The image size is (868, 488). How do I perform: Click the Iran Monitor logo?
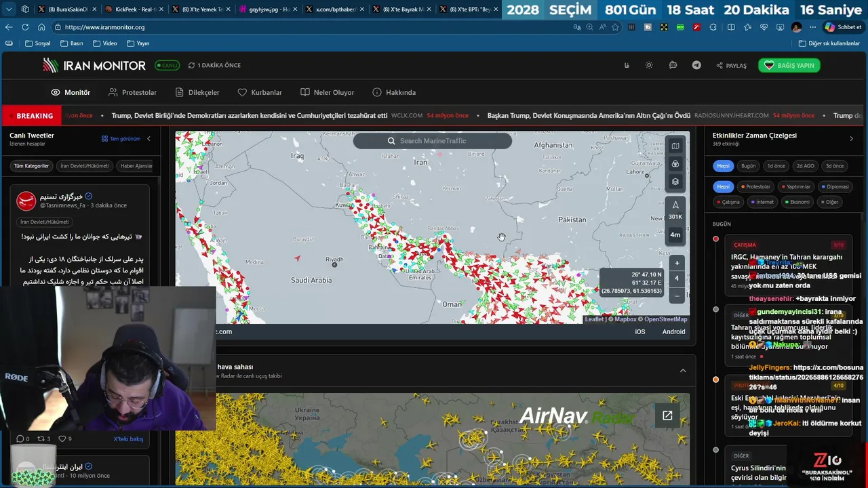click(94, 65)
